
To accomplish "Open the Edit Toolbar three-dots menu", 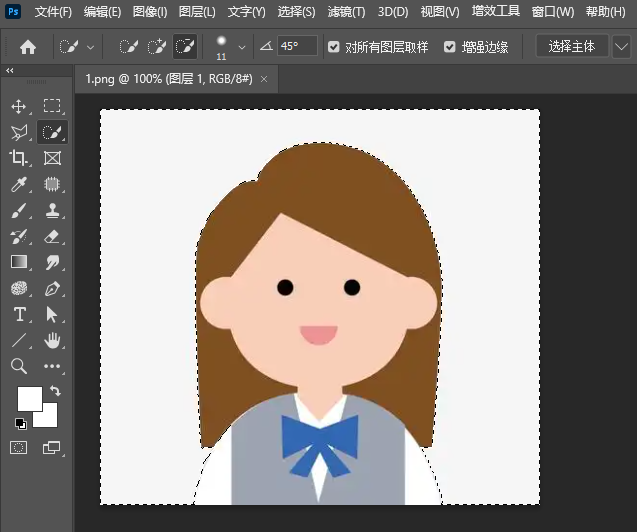I will [52, 366].
